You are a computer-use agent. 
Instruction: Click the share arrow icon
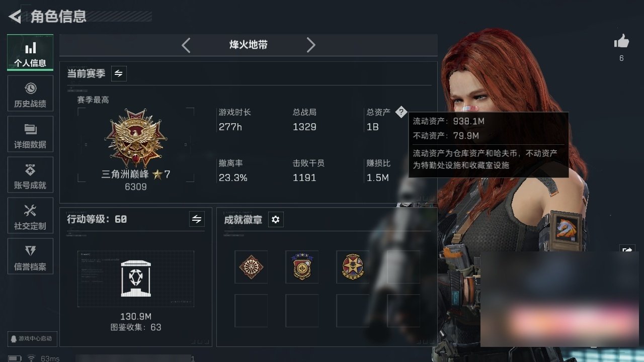tap(627, 249)
